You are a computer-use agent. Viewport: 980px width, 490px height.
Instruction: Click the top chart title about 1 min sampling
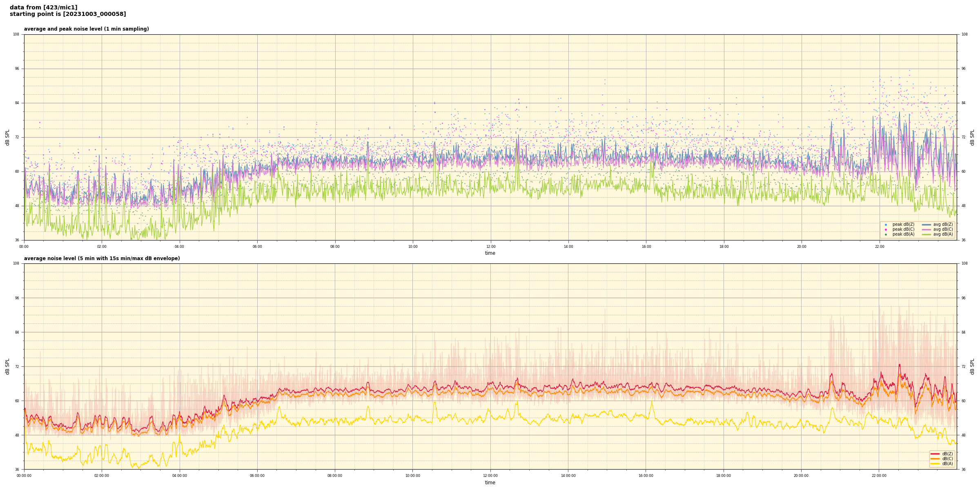tap(86, 29)
